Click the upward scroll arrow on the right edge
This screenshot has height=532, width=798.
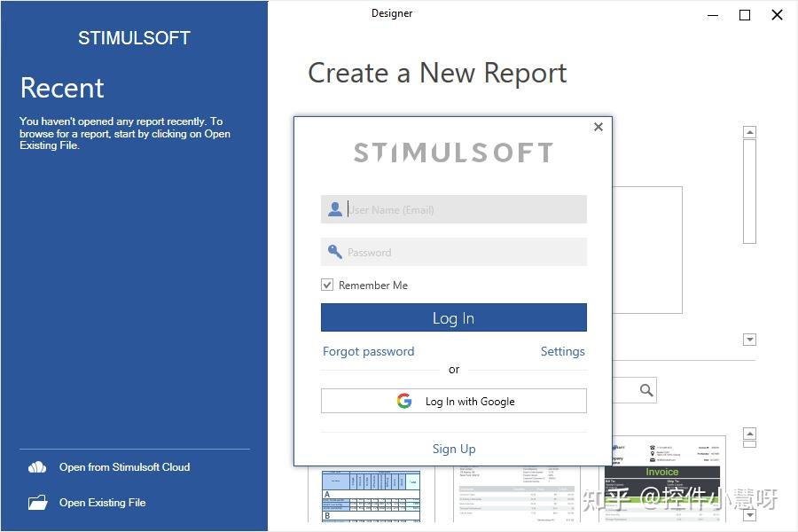pos(750,131)
